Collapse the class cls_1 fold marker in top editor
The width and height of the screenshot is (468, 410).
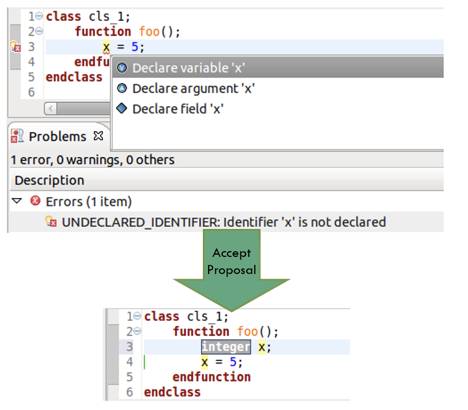39,16
